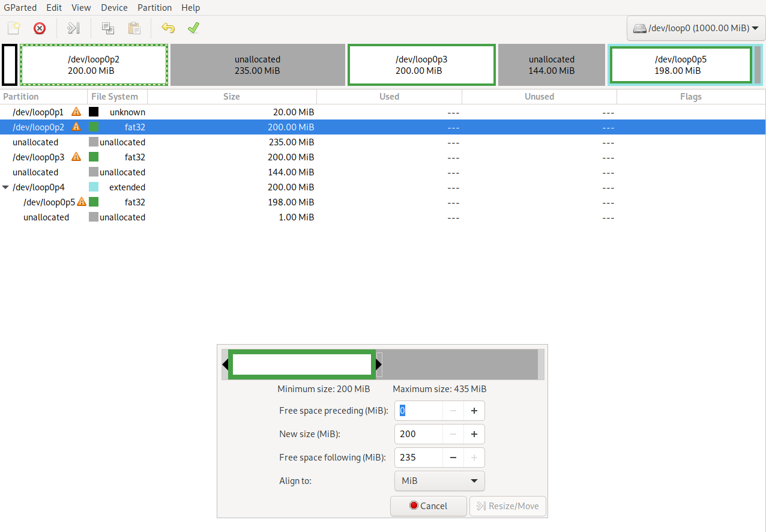Click the right resize handle arrow
This screenshot has width=766, height=532.
point(379,364)
